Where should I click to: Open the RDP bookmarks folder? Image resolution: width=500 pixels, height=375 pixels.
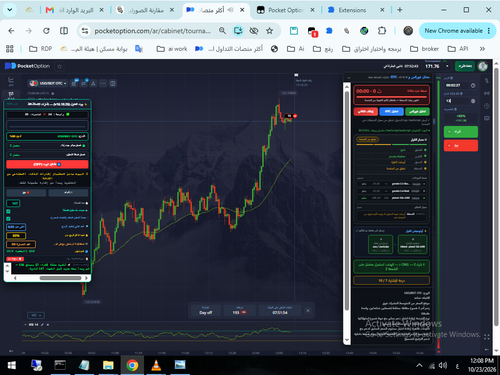pyautogui.click(x=41, y=49)
